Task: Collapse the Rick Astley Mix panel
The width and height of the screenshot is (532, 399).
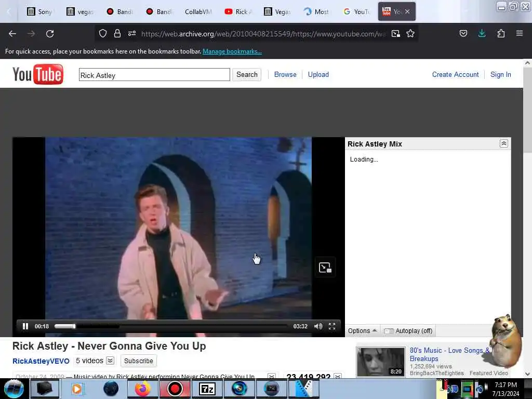Action: 504,143
